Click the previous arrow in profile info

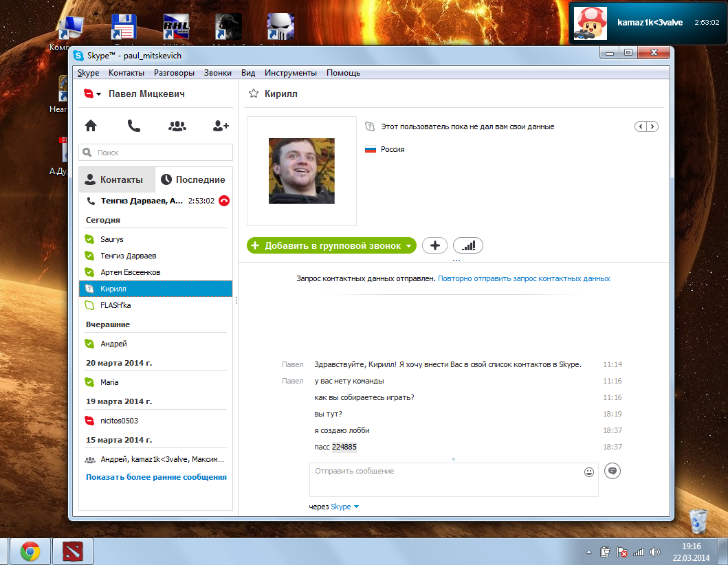[641, 126]
